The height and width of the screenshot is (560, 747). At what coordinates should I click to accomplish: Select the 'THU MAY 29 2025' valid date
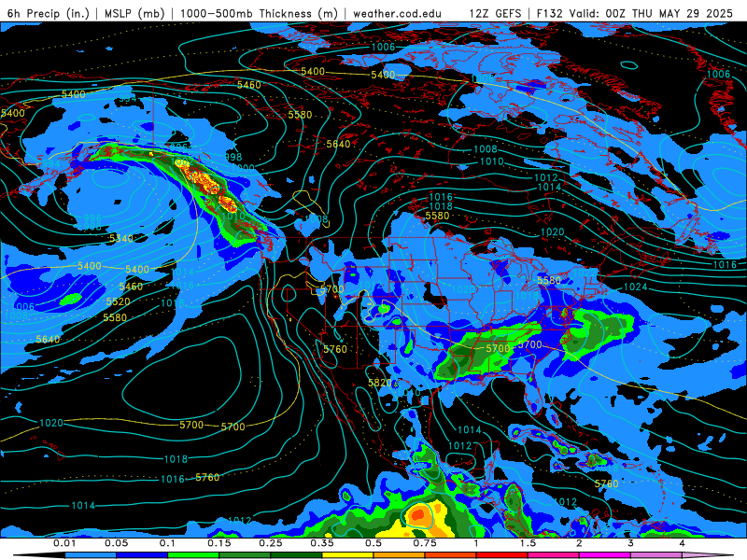click(683, 13)
